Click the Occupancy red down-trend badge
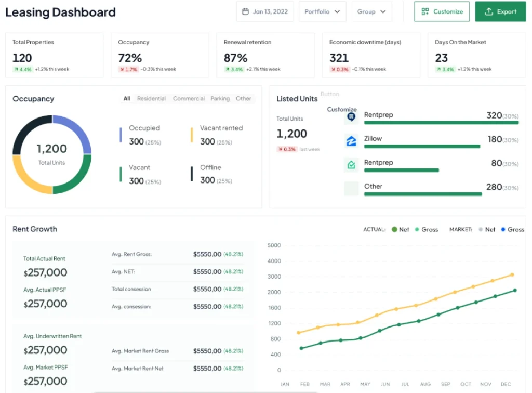 tap(128, 69)
